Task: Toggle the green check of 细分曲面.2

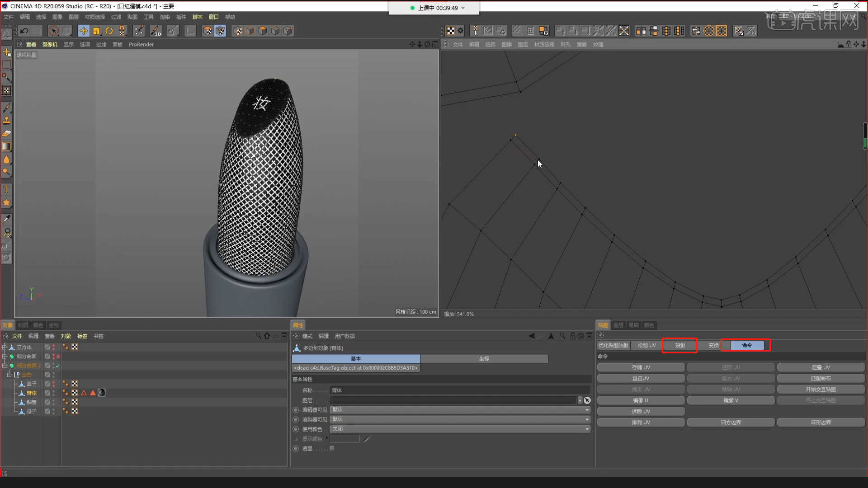Action: point(58,366)
